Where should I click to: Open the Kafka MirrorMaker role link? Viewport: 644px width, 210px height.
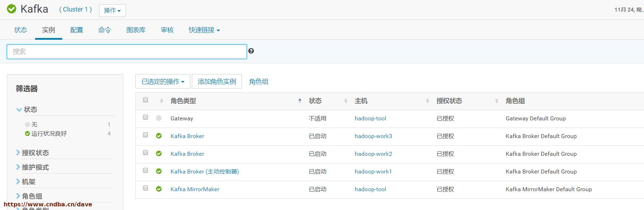pos(195,189)
